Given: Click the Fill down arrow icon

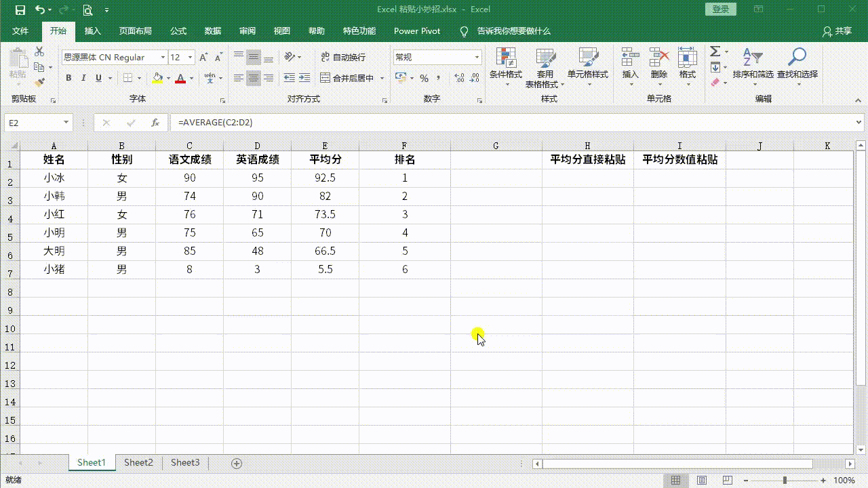Looking at the screenshot, I should pos(715,67).
